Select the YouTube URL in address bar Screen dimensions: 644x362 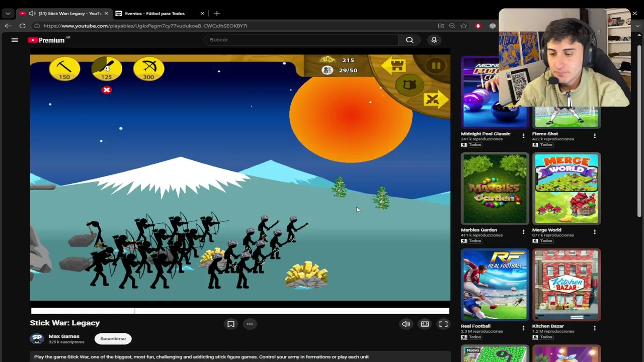click(145, 26)
